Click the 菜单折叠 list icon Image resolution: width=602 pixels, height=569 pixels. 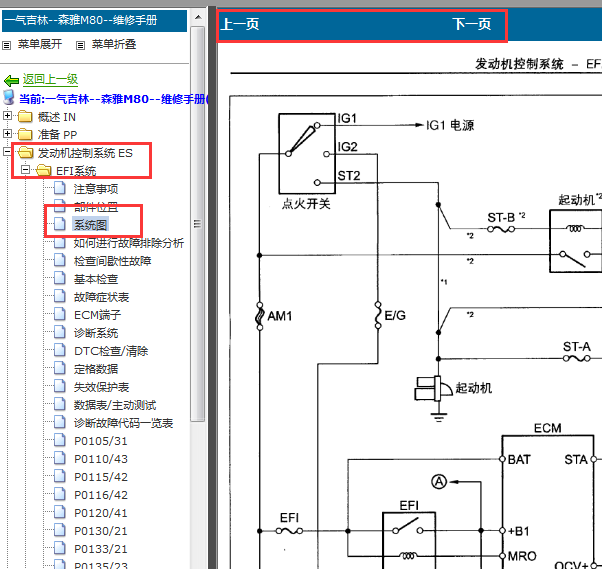pyautogui.click(x=80, y=45)
